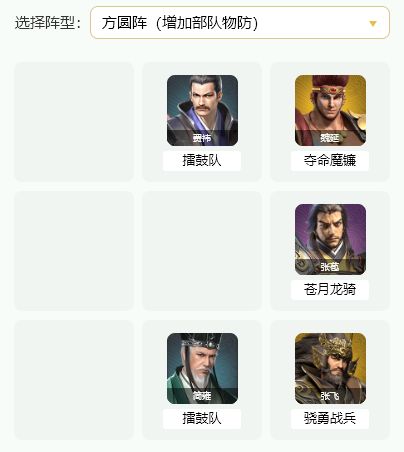Open the 选择阵型 formation dropdown
Screen dimensions: 404x452
pyautogui.click(x=240, y=23)
